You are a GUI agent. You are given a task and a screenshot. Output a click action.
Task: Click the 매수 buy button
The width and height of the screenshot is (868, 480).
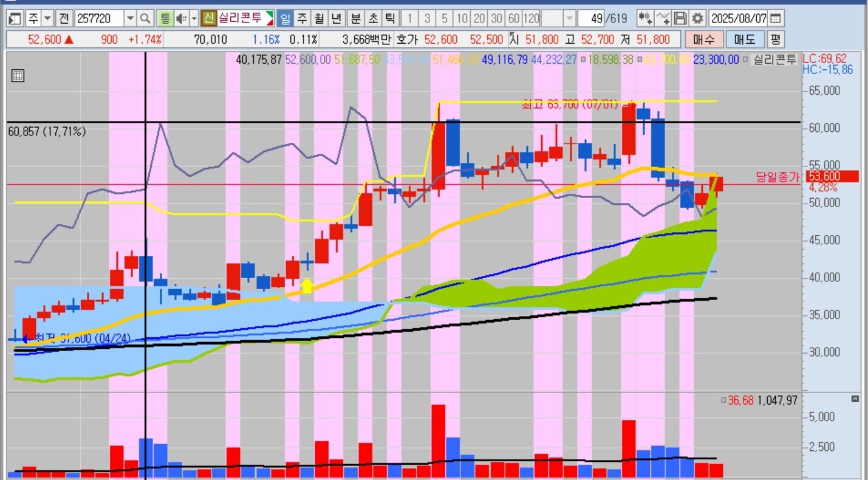tap(704, 40)
